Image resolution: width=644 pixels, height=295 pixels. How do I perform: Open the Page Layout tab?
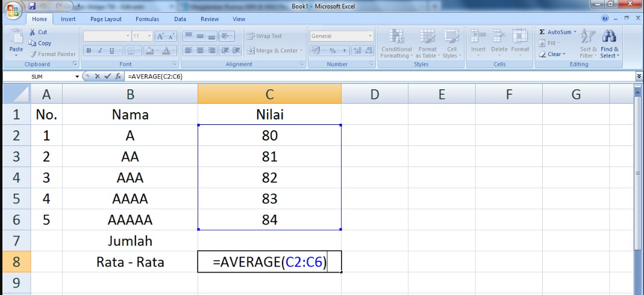pyautogui.click(x=105, y=19)
